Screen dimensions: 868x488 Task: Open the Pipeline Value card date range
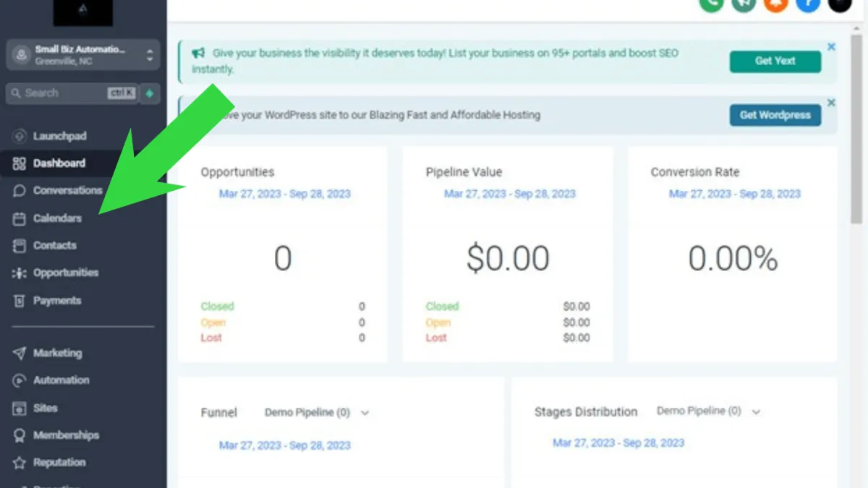point(510,194)
